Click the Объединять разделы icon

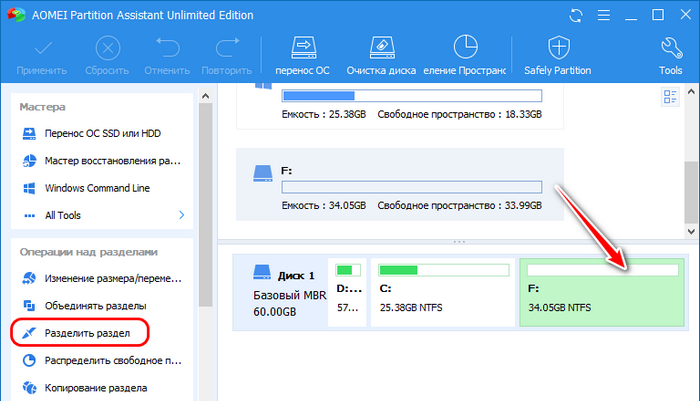pos(29,306)
